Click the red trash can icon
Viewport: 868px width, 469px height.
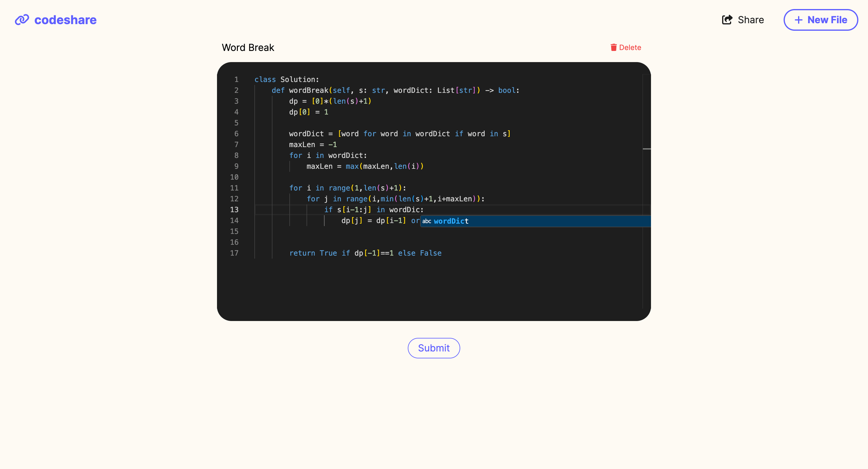click(614, 48)
